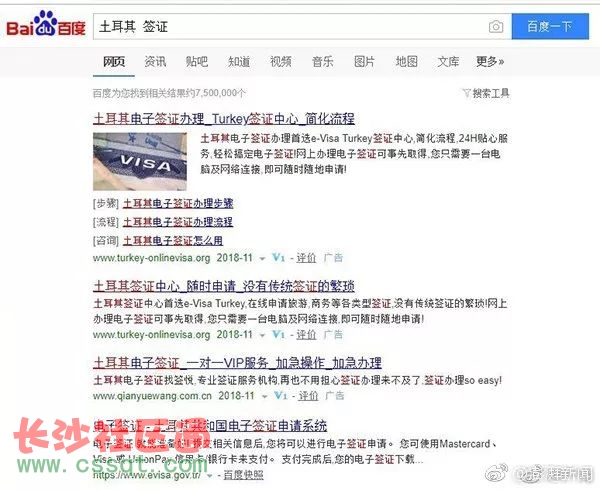Open the 搜索工具 filter tool
600x490 pixels.
click(x=486, y=93)
